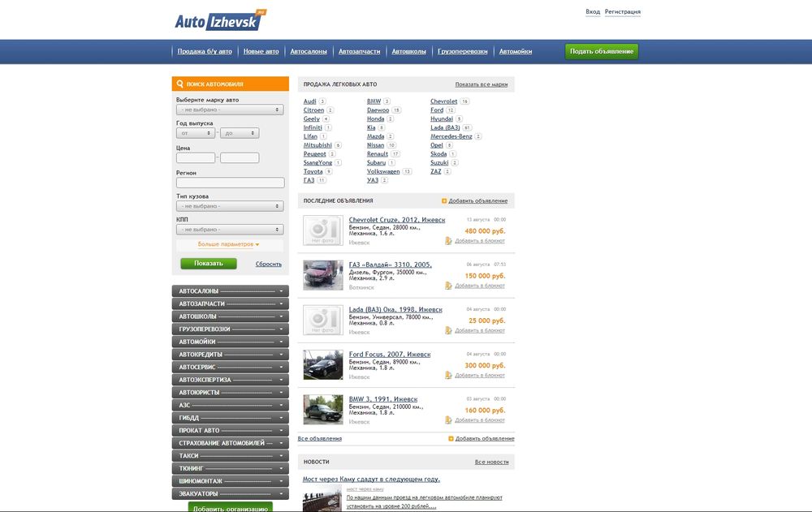Click notepad icon for BMW 3 listing
812x512 pixels.
pos(448,419)
